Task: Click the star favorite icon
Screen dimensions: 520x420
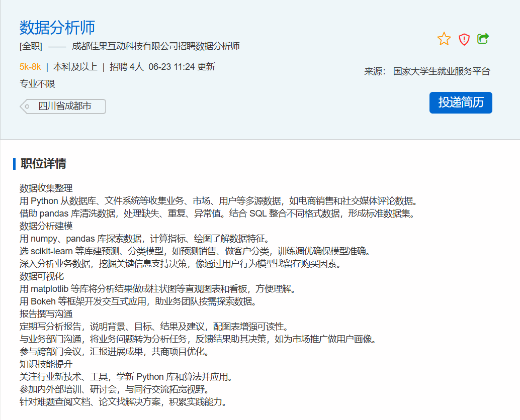Action: click(x=444, y=39)
